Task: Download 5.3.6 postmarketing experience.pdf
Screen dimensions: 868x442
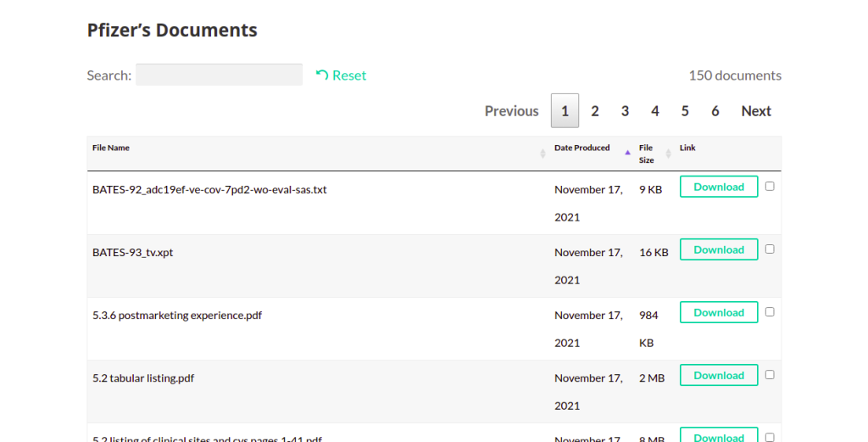Action: 719,312
